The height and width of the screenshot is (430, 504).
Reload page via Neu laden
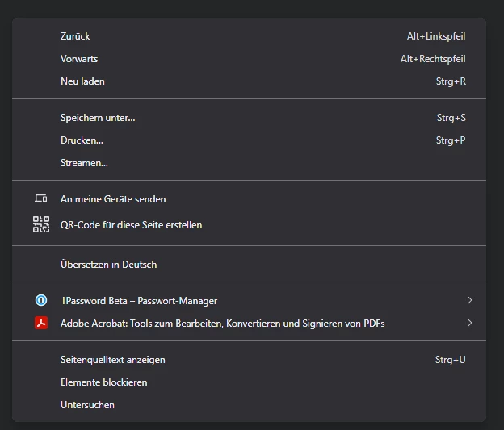click(82, 81)
